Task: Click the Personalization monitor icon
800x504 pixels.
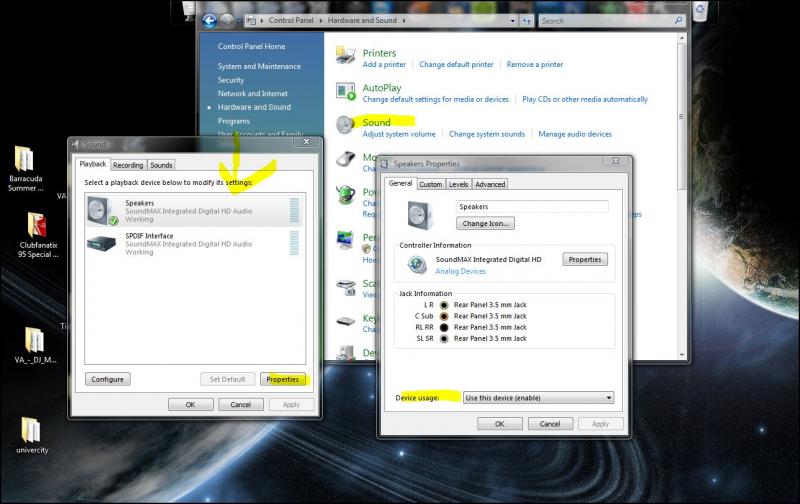Action: click(x=345, y=239)
